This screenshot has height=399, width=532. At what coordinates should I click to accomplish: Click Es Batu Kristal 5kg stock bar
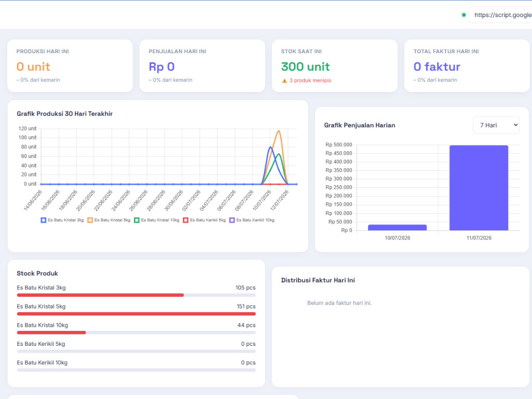tap(136, 314)
